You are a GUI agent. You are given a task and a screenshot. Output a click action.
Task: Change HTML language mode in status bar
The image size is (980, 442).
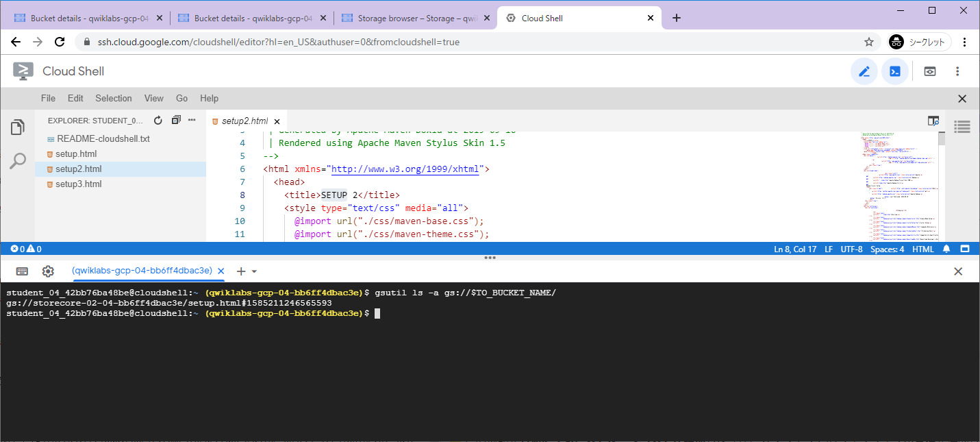coord(922,249)
